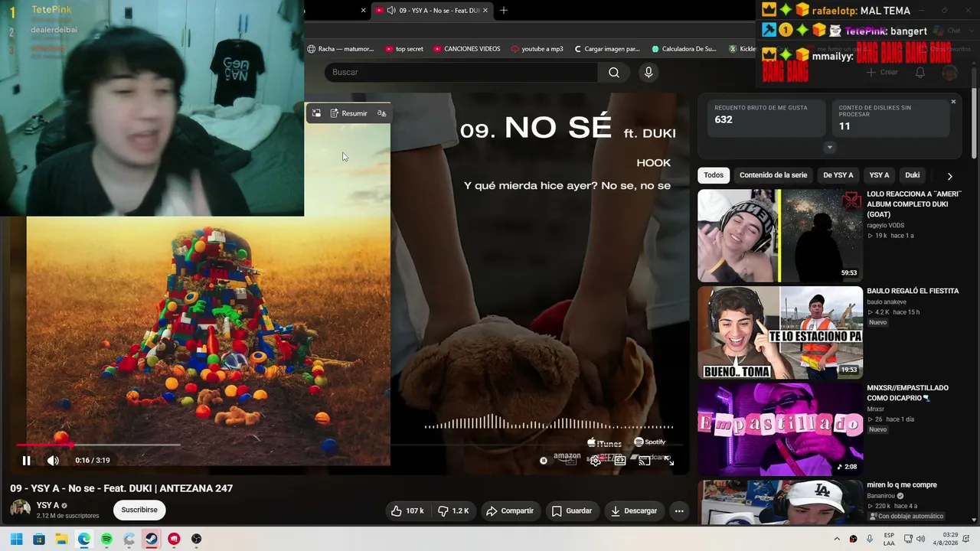The image size is (980, 551).
Task: Open the player settings gear
Action: coord(595,461)
